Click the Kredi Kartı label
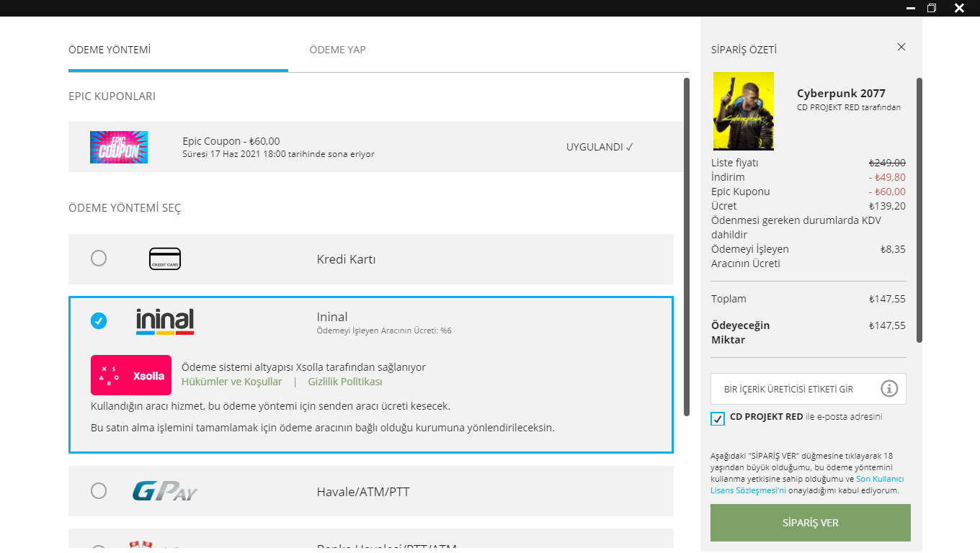 click(x=347, y=259)
